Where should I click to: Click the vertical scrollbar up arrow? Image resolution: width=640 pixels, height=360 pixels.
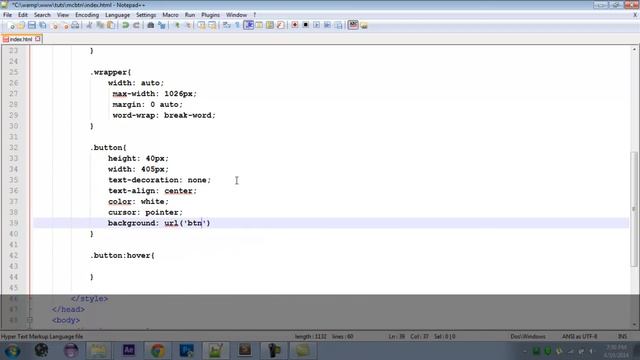coord(634,49)
